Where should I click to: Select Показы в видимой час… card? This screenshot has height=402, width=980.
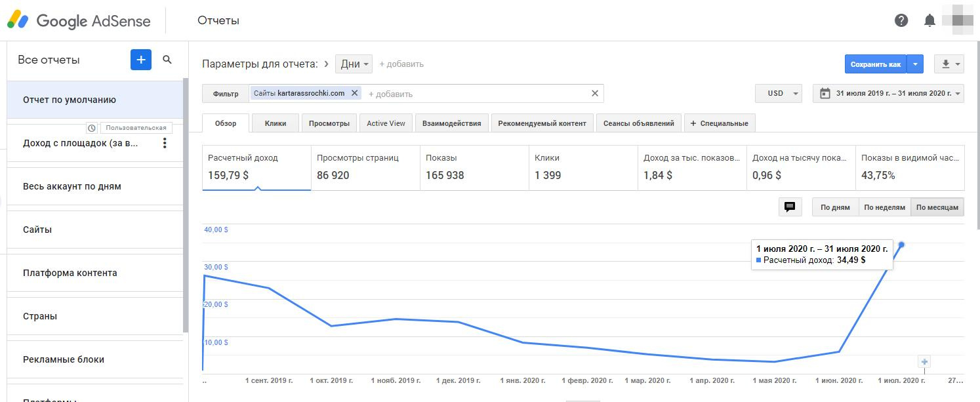[910, 167]
